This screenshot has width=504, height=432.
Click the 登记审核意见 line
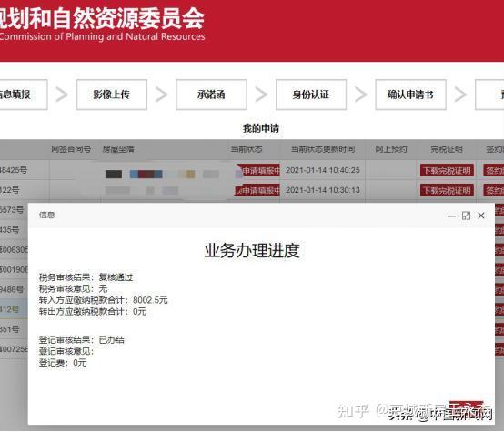pos(66,351)
